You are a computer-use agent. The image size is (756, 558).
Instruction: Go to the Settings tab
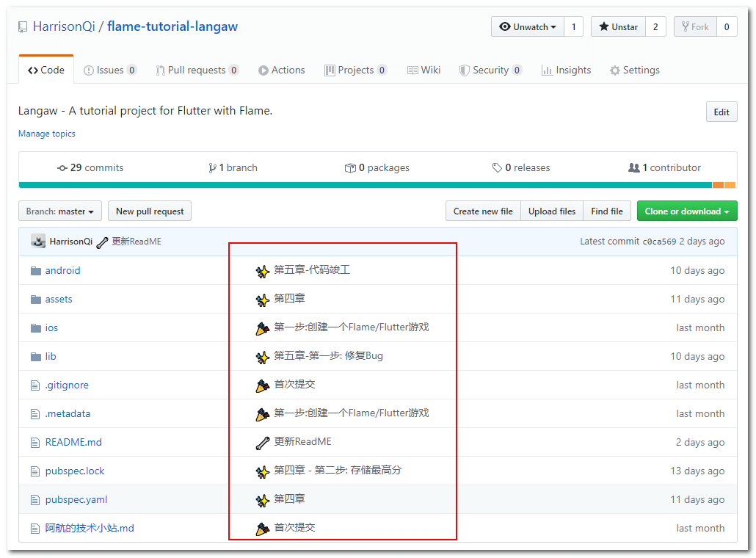tap(634, 70)
